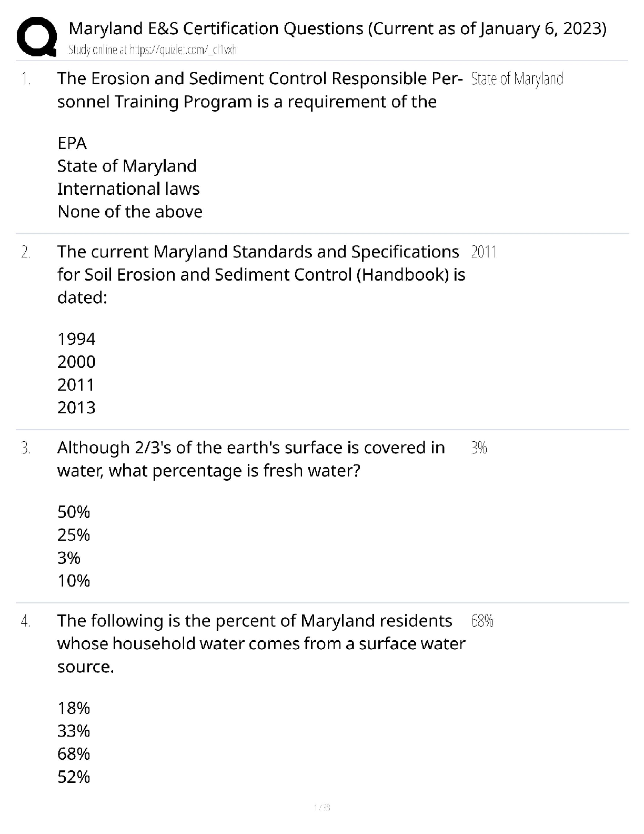Select the '1994' answer choice
Image resolution: width=644 pixels, height=834 pixels.
(x=76, y=339)
